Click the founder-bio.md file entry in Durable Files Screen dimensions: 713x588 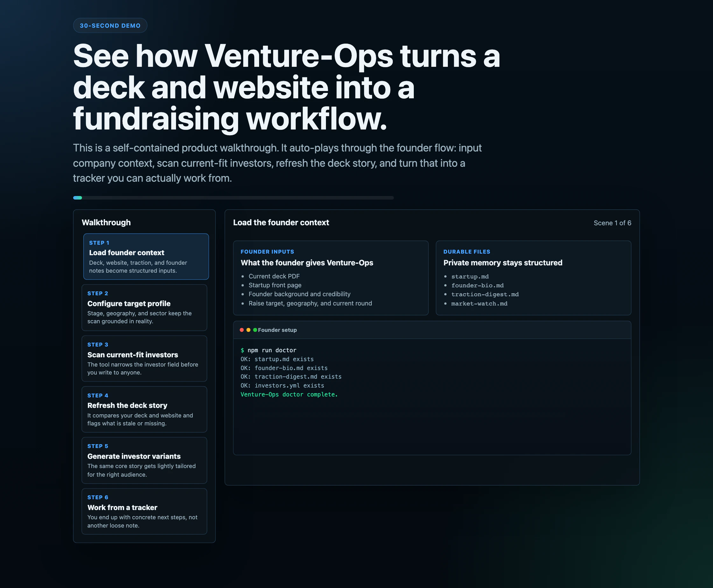477,285
